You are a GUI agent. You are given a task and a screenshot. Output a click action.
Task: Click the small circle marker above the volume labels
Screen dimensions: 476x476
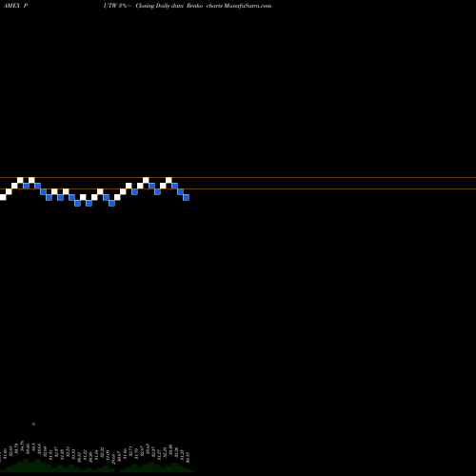pyautogui.click(x=33, y=424)
